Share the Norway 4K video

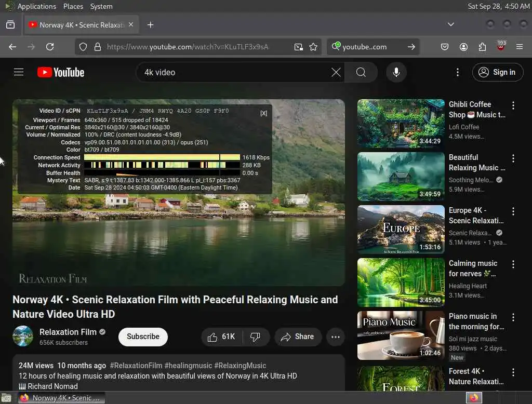point(298,337)
